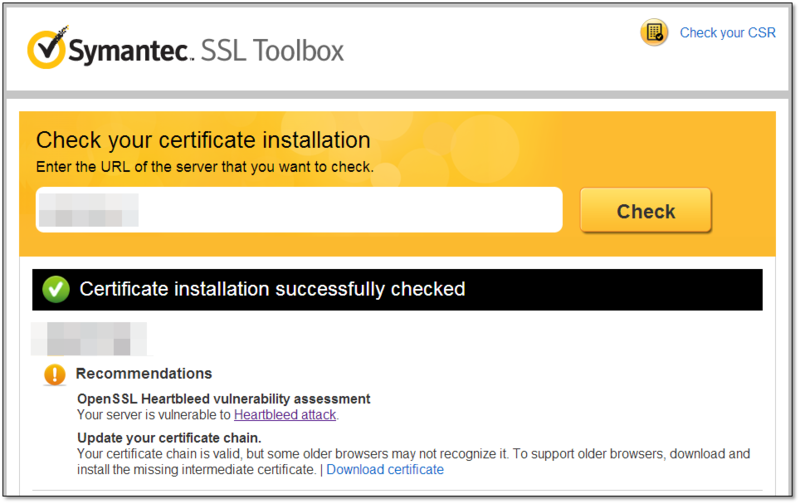Click the orange Recommendations warning icon
800x504 pixels.
coord(55,374)
